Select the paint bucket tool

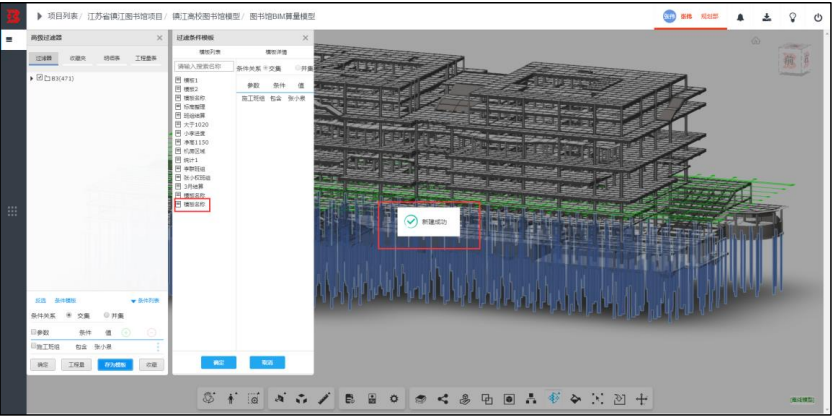click(x=575, y=398)
